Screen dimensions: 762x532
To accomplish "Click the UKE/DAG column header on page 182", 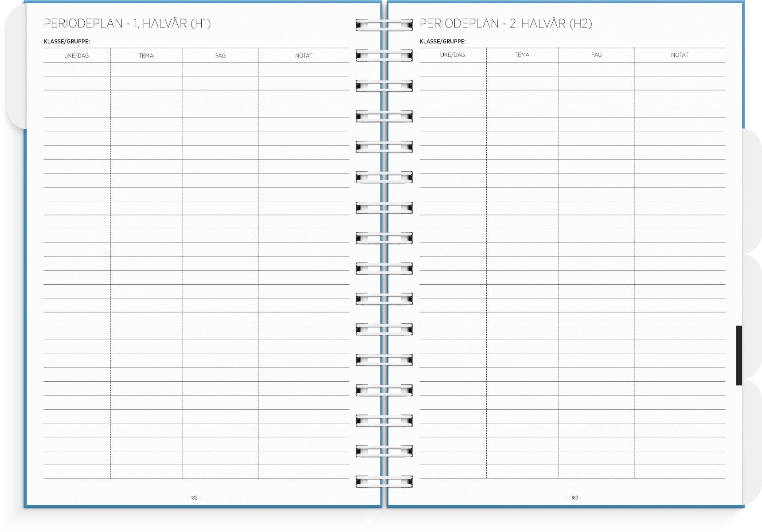I will [x=76, y=55].
